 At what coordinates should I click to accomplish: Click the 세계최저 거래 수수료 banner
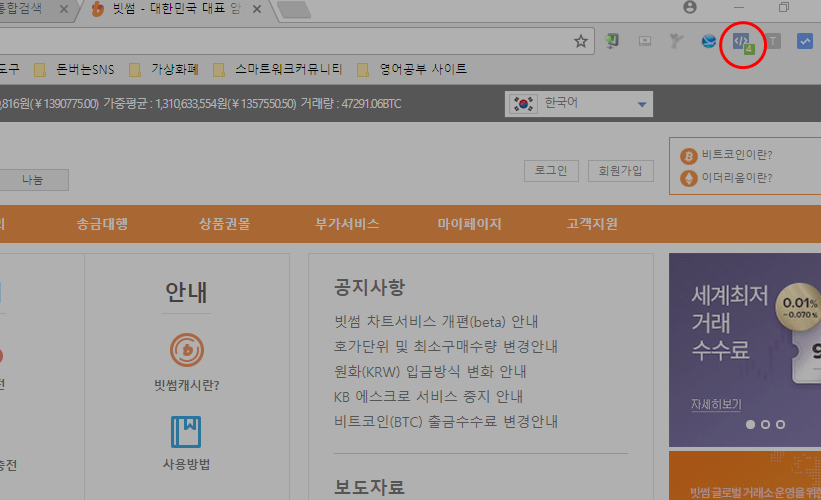[745, 350]
